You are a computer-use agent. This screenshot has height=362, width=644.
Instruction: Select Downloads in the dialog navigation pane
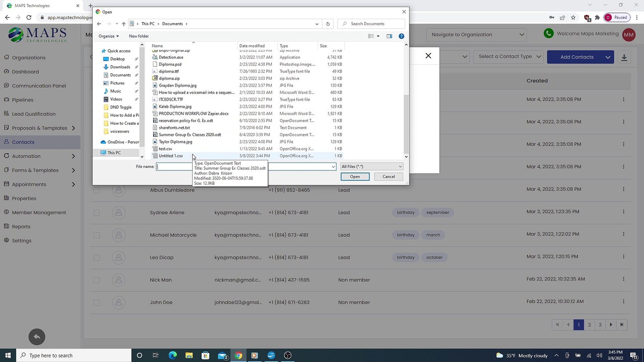[x=120, y=67]
